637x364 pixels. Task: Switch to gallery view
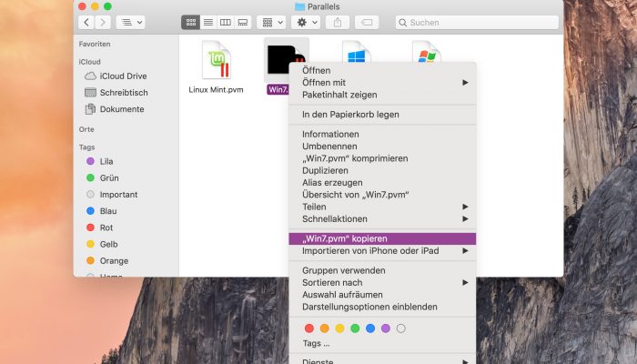tap(243, 23)
